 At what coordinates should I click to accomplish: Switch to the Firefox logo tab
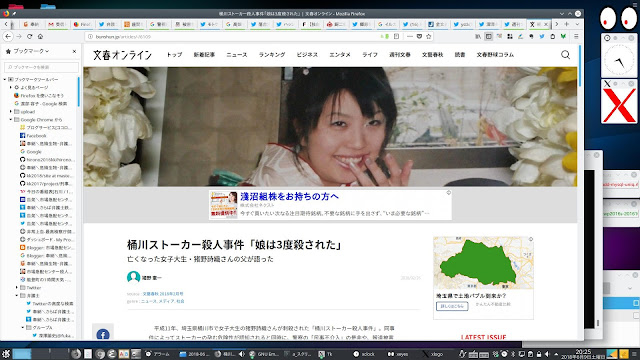coord(82,24)
